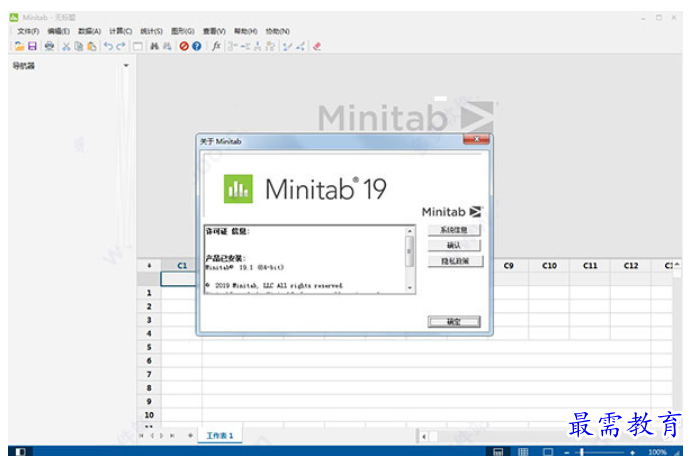Screen dimensions: 690x456
Task: Click the 隐私政策 button in dialog
Action: click(454, 261)
